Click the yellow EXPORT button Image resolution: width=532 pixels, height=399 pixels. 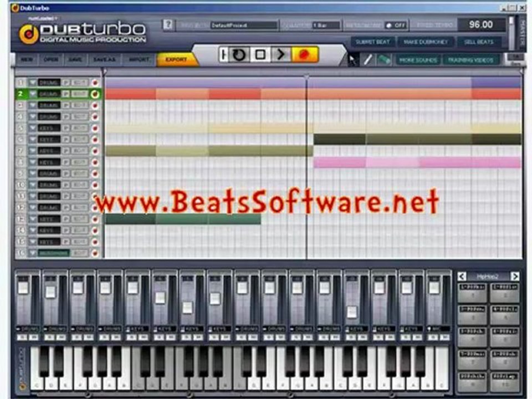point(176,59)
